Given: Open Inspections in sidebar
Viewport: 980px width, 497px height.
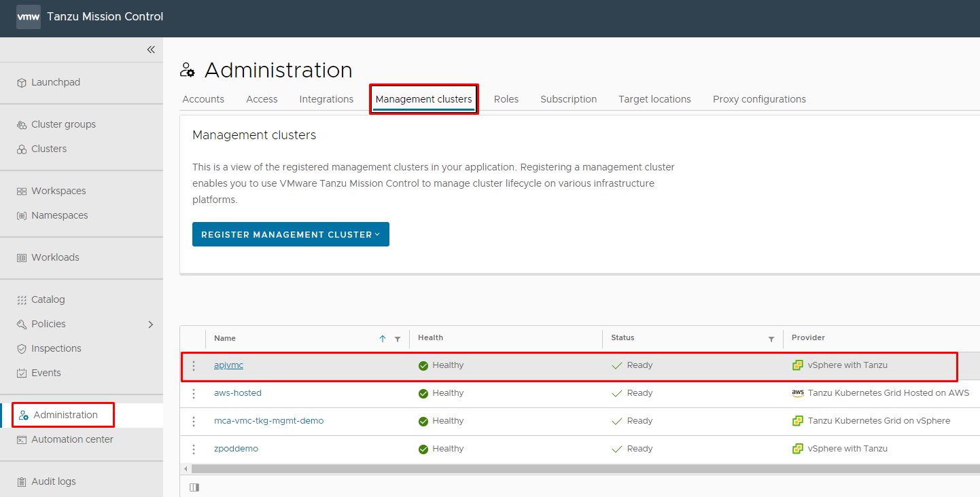Looking at the screenshot, I should [x=56, y=349].
